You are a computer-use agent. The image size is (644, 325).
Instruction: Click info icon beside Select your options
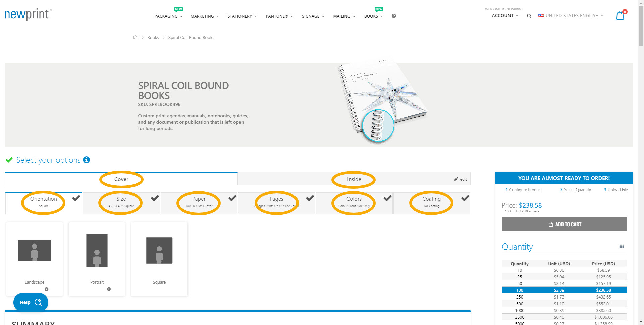pos(87,160)
